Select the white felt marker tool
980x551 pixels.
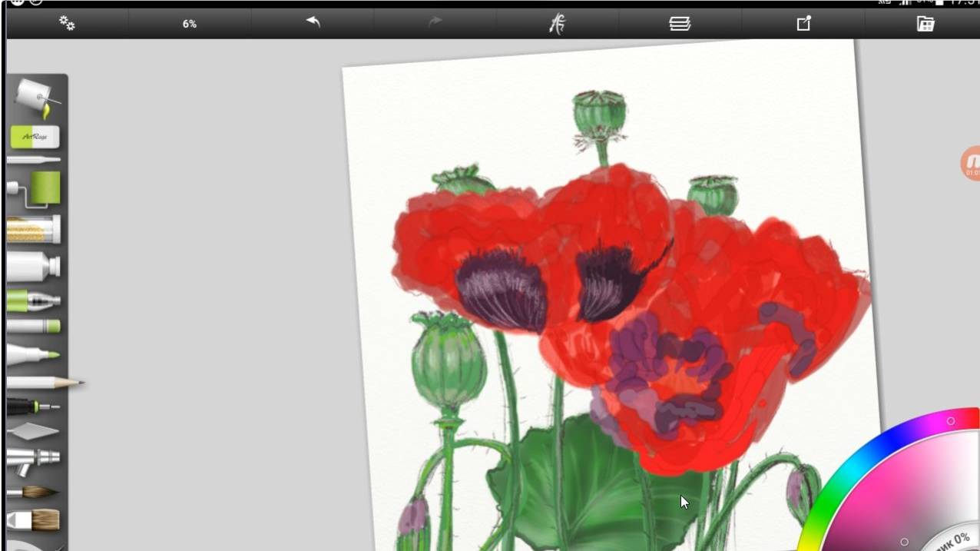(x=33, y=354)
